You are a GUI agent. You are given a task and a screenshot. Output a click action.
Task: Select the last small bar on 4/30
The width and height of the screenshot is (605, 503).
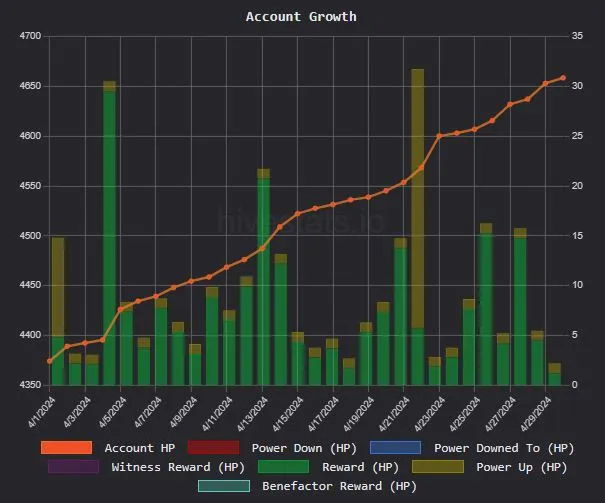click(x=554, y=374)
